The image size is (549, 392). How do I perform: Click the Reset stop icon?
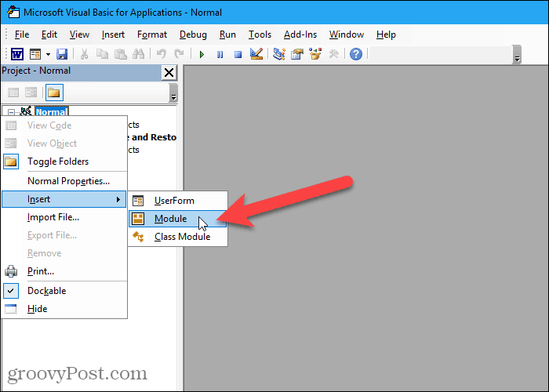238,55
